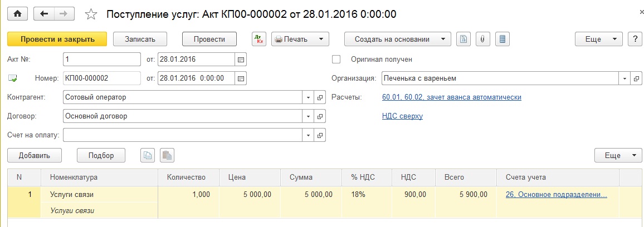Click the Home icon button

pyautogui.click(x=17, y=13)
